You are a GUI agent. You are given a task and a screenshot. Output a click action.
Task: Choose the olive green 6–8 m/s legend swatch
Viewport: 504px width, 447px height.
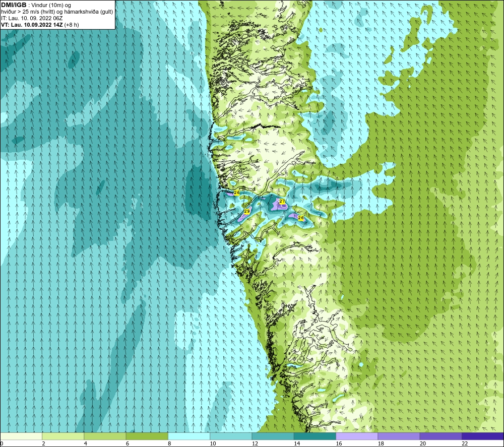coord(147,436)
